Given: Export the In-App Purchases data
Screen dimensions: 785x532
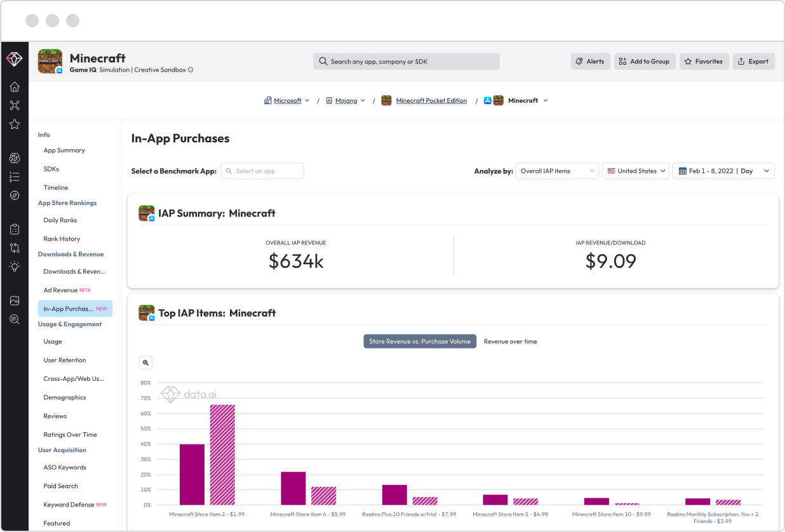Looking at the screenshot, I should click(754, 62).
